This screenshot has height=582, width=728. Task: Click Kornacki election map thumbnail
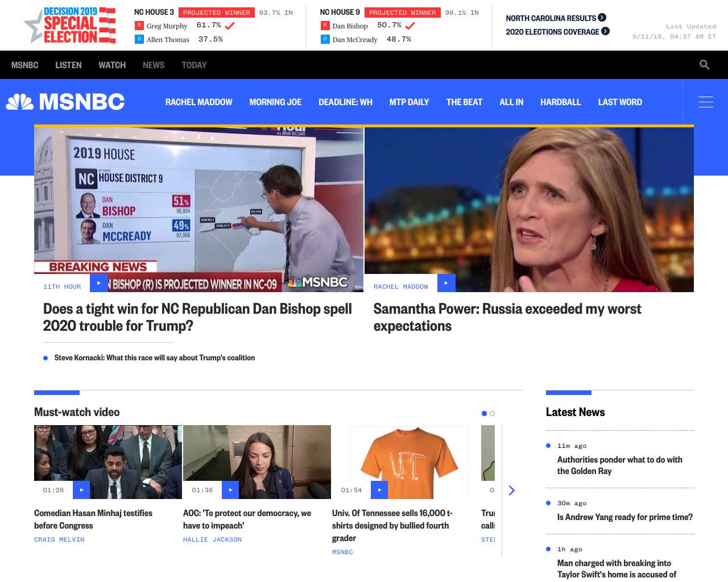coord(198,209)
